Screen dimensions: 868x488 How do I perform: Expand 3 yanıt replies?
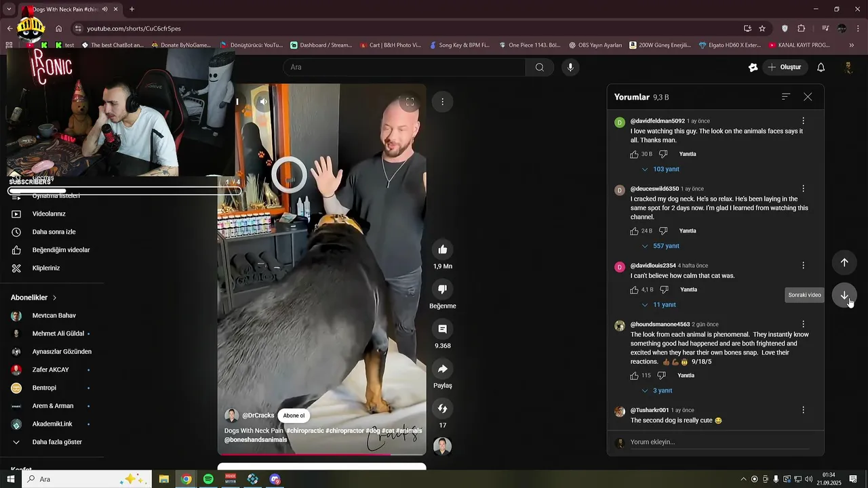pos(656,391)
